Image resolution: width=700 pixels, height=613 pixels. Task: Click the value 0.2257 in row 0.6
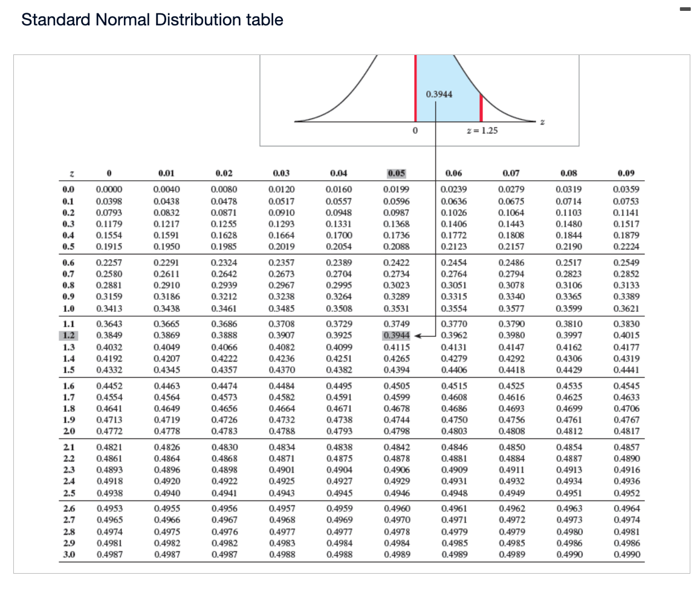click(x=109, y=262)
